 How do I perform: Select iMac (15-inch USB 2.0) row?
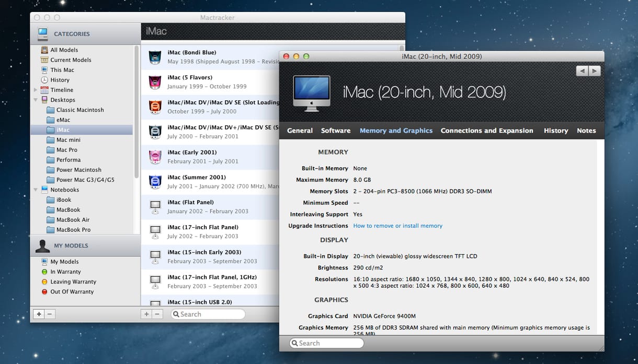[210, 300]
